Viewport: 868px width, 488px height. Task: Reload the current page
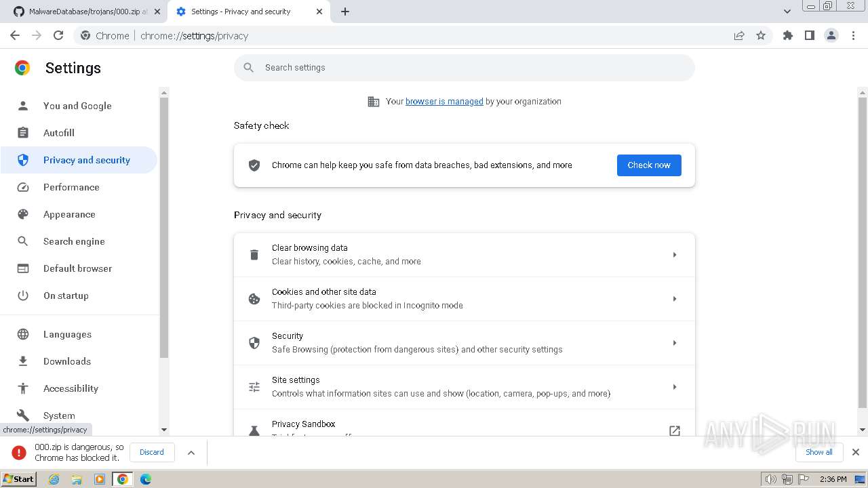[x=58, y=35]
